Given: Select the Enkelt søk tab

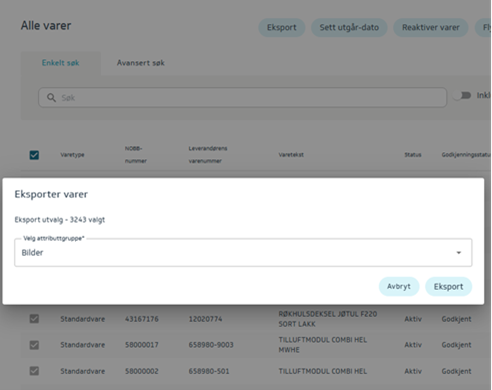Looking at the screenshot, I should tap(61, 63).
